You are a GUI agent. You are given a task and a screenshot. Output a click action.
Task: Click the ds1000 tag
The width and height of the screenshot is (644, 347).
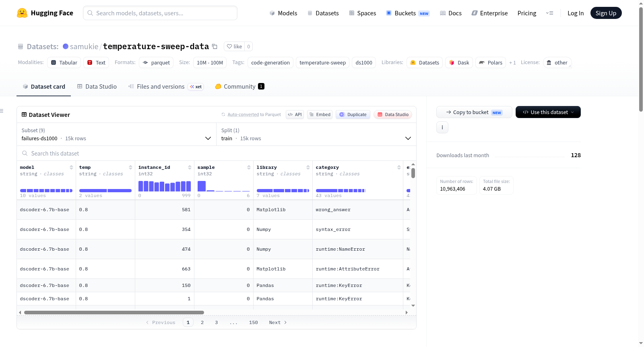pos(364,63)
